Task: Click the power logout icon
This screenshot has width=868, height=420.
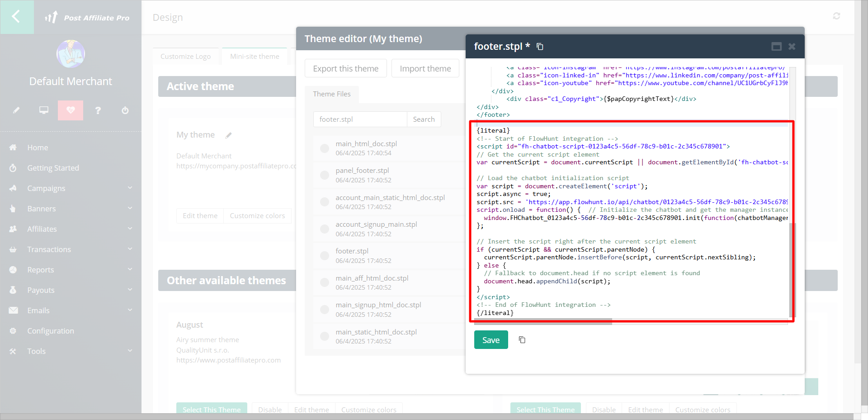Action: click(125, 110)
